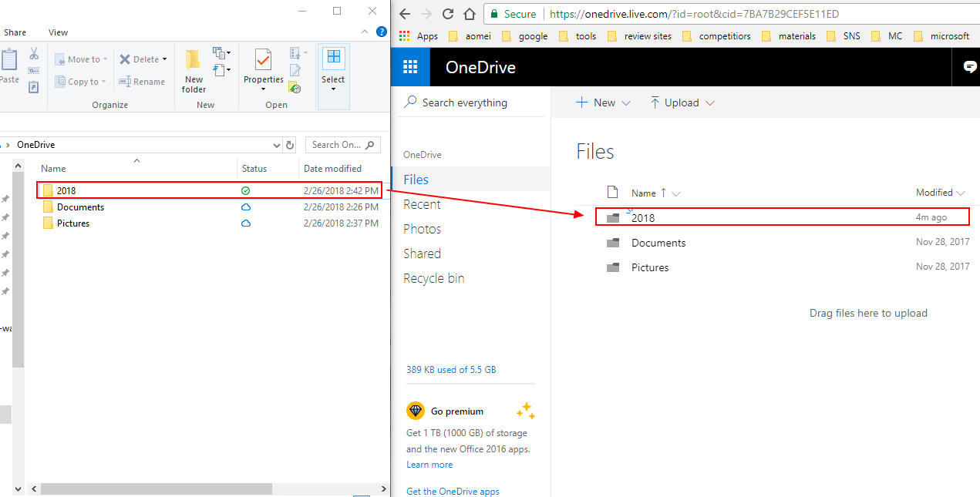Click the Delete button in Organize group
Viewport: 980px width, 497px height.
tap(143, 59)
